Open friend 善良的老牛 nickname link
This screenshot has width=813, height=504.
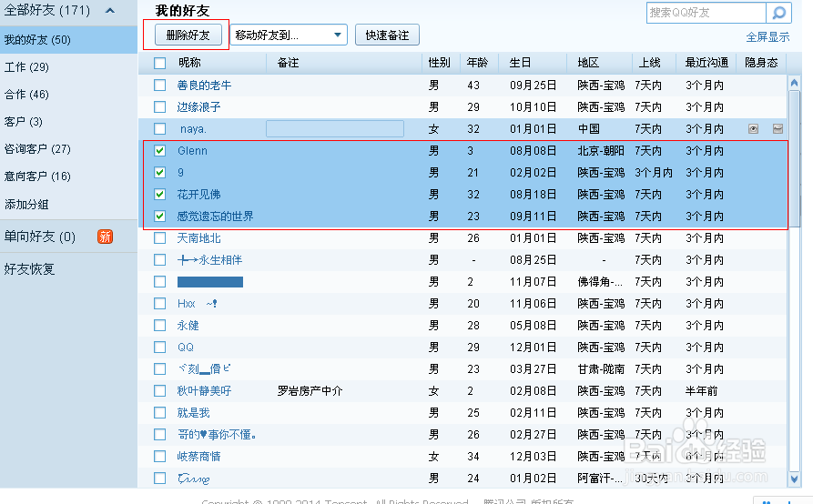coord(204,85)
